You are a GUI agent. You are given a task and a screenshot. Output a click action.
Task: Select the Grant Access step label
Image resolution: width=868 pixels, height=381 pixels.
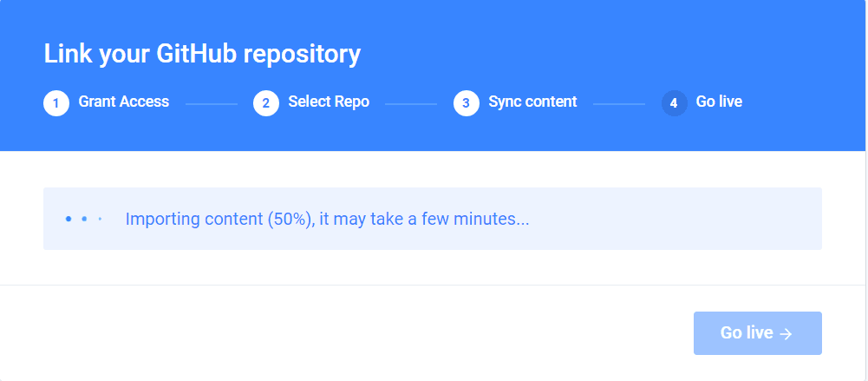point(124,102)
